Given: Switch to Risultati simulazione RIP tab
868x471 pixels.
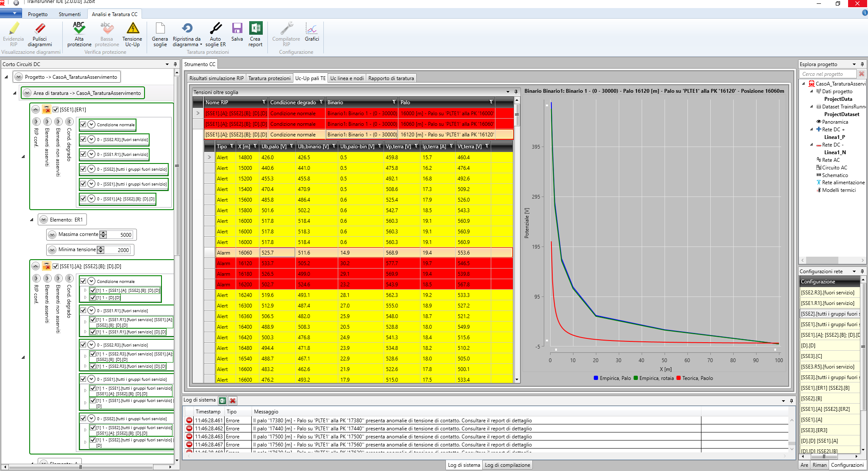Looking at the screenshot, I should pyautogui.click(x=217, y=78).
